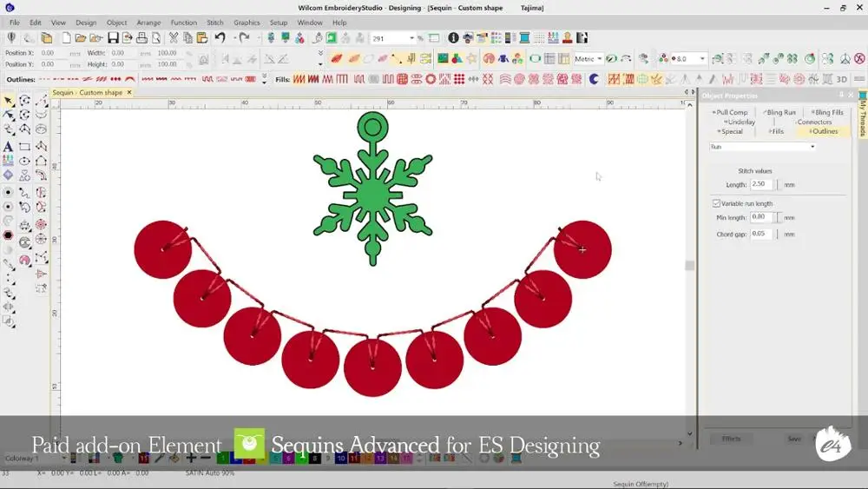This screenshot has width=868, height=489.
Task: Select the Rectangle shape tool
Action: pyautogui.click(x=24, y=147)
